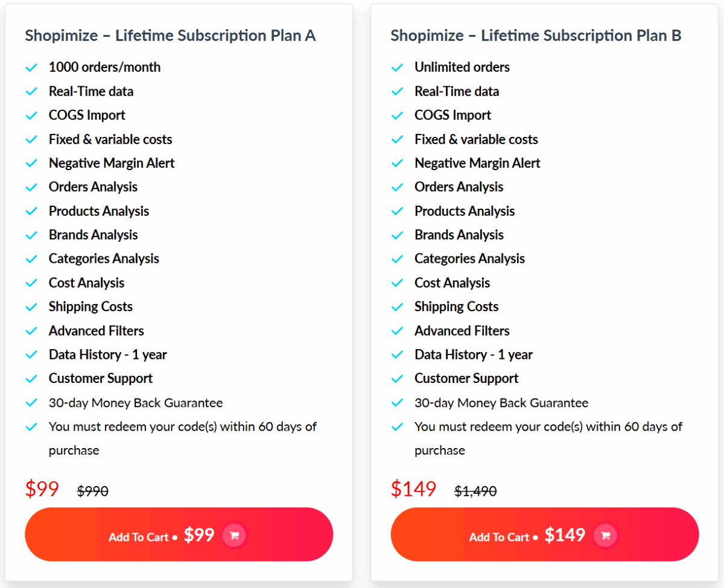This screenshot has width=724, height=588.
Task: Add Plan B to cart for $149
Action: 544,534
